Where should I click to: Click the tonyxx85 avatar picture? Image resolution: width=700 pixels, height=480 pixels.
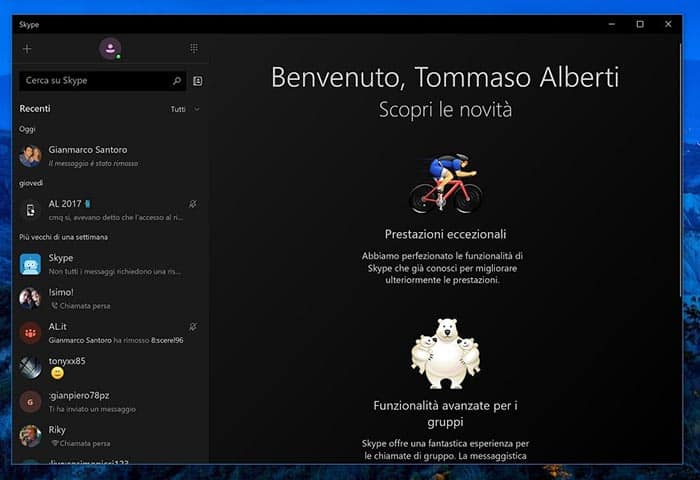(30, 367)
